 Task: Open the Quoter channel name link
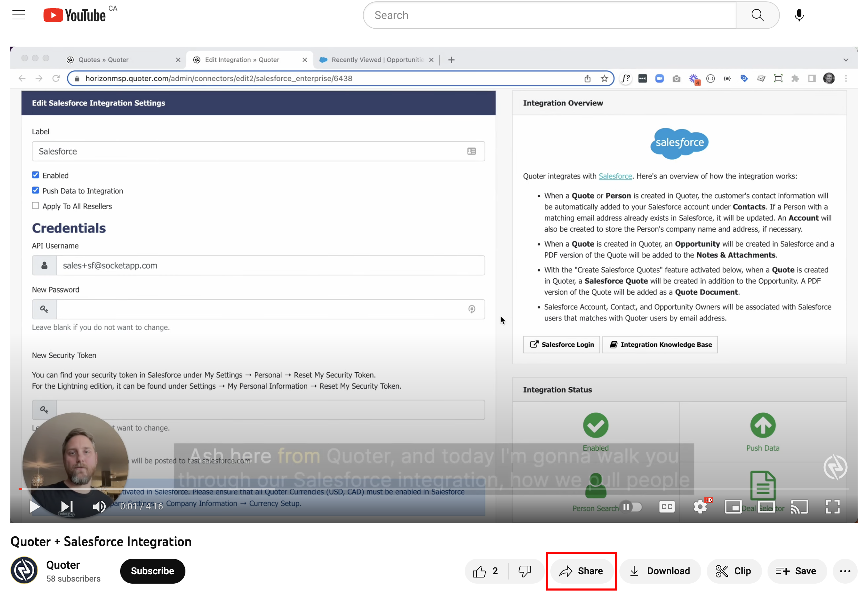[63, 565]
